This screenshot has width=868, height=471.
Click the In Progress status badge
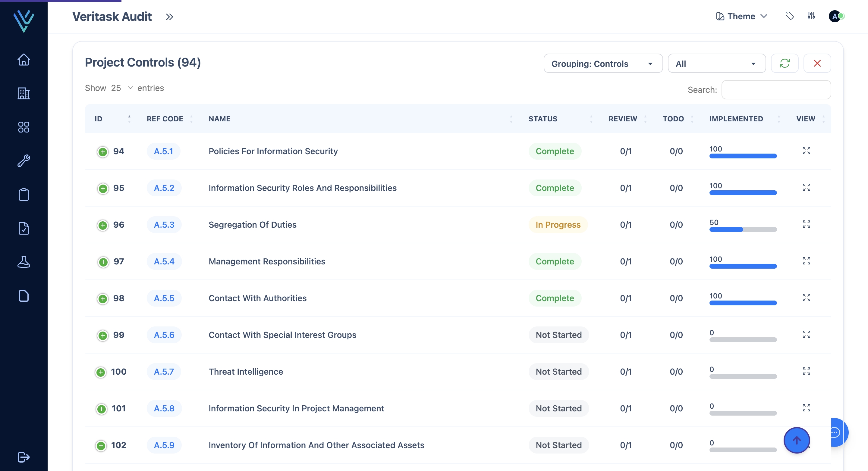[558, 225]
